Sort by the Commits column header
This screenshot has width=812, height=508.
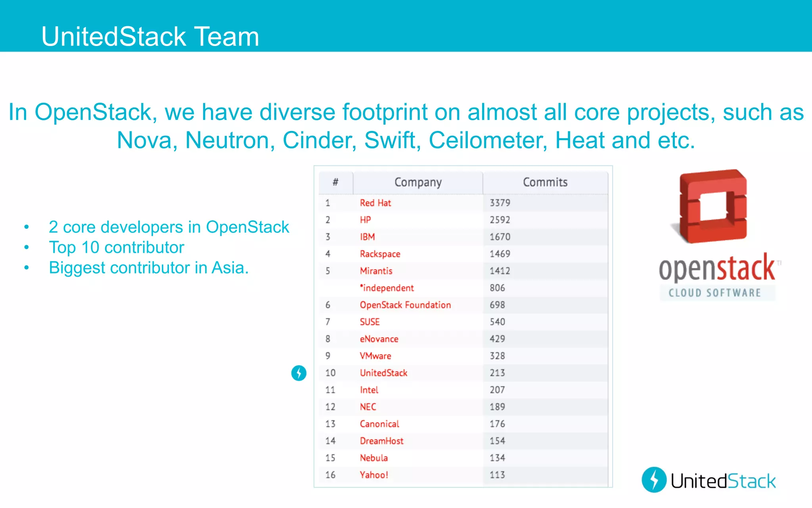(x=545, y=183)
